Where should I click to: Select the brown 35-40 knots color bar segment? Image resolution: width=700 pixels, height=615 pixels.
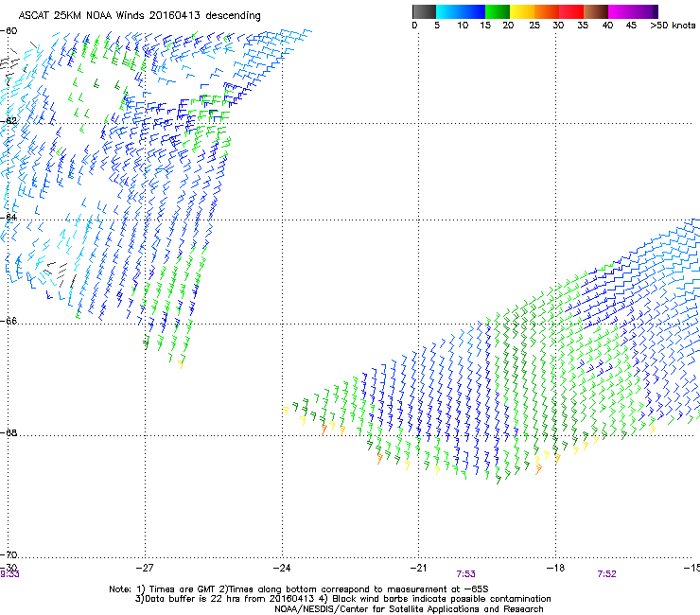click(x=596, y=11)
